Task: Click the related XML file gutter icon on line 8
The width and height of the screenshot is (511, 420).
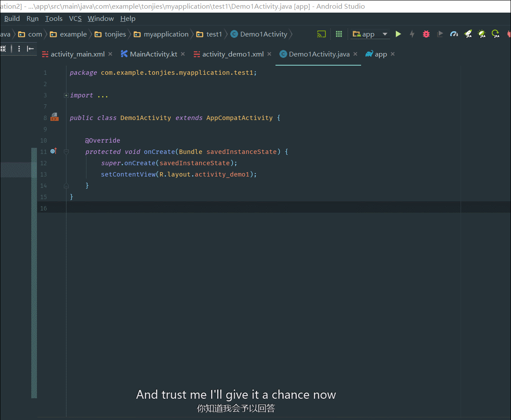Action: coord(54,117)
